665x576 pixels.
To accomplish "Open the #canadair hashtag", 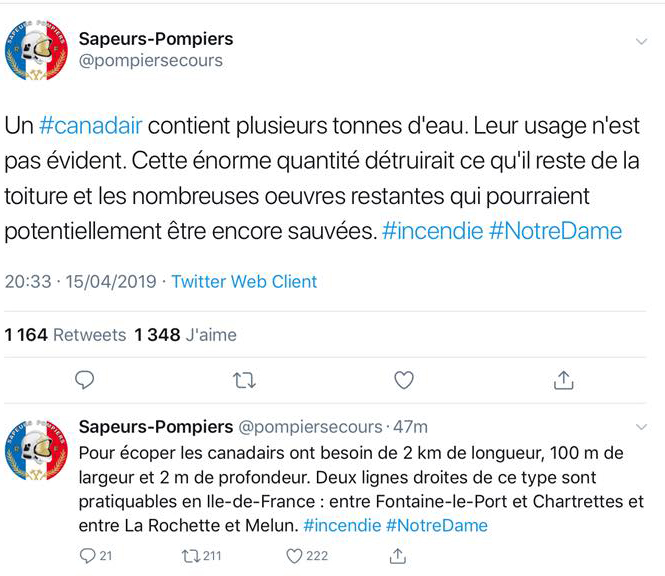I will pos(90,127).
